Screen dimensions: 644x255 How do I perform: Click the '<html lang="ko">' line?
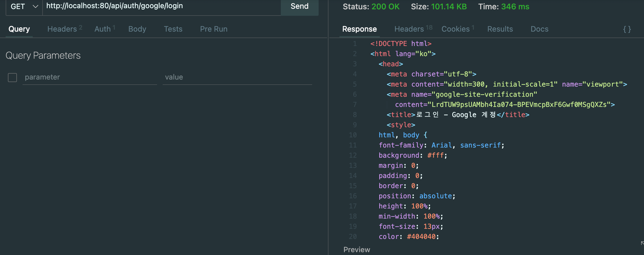point(403,54)
